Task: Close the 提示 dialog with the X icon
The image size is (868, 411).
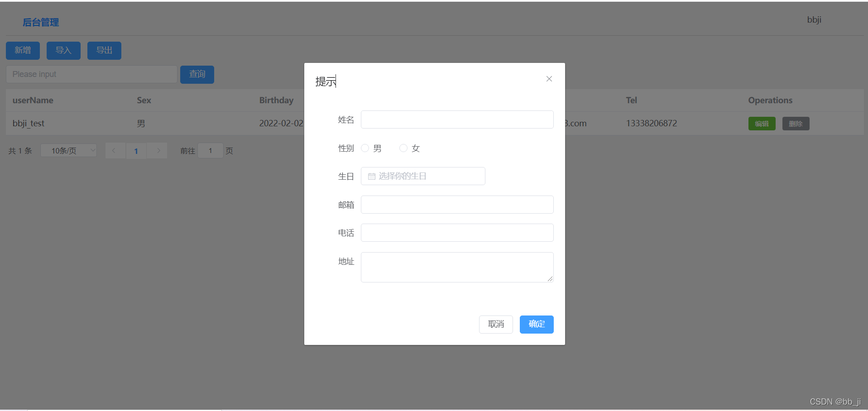Action: click(549, 79)
